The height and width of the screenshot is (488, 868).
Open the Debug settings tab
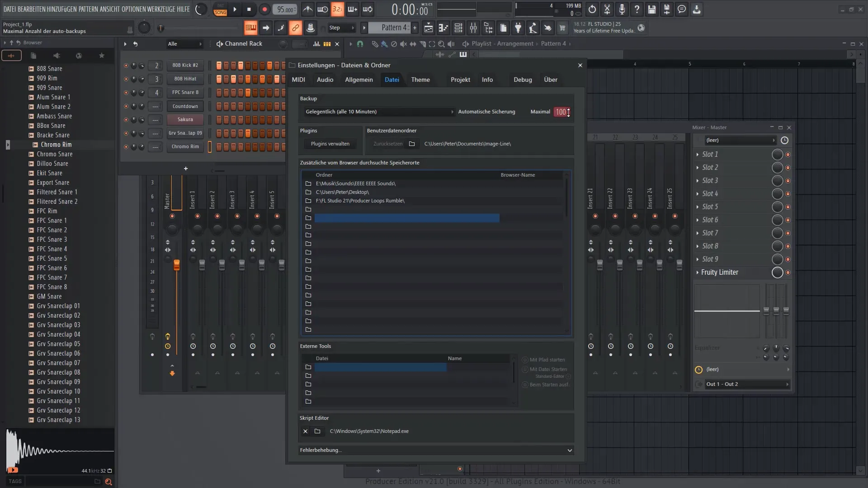tap(523, 80)
